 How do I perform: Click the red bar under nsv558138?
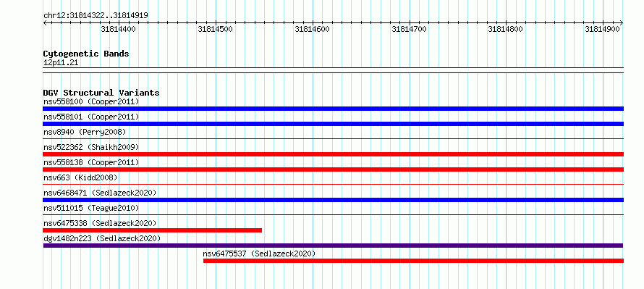(333, 169)
